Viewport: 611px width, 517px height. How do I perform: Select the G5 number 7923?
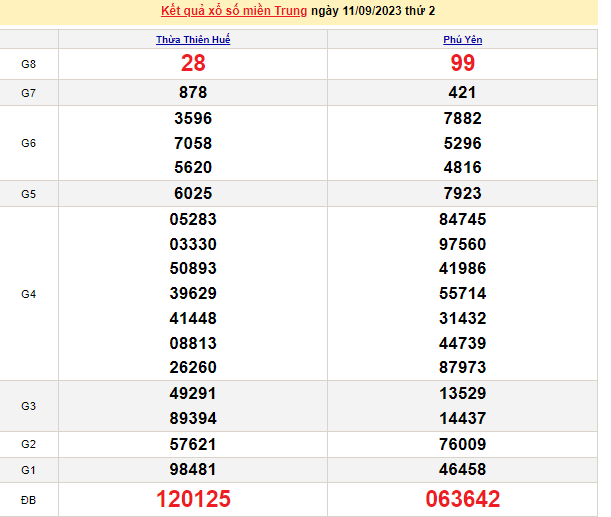462,194
